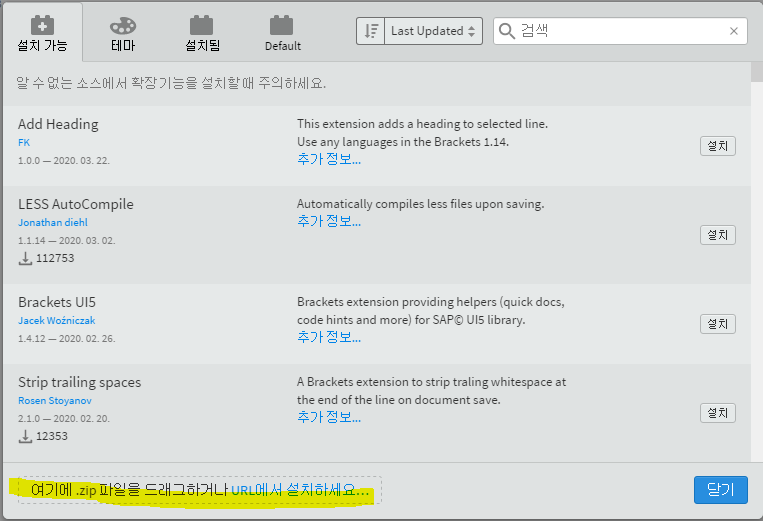Viewport: 763px width, 521px height.
Task: Click the search magnifier icon
Action: click(507, 31)
